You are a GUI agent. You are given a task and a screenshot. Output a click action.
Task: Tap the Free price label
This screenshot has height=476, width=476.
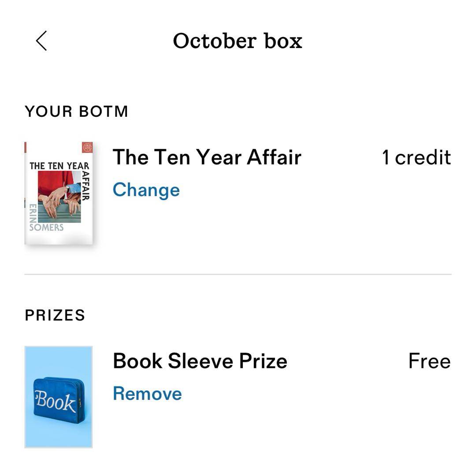[x=429, y=361]
